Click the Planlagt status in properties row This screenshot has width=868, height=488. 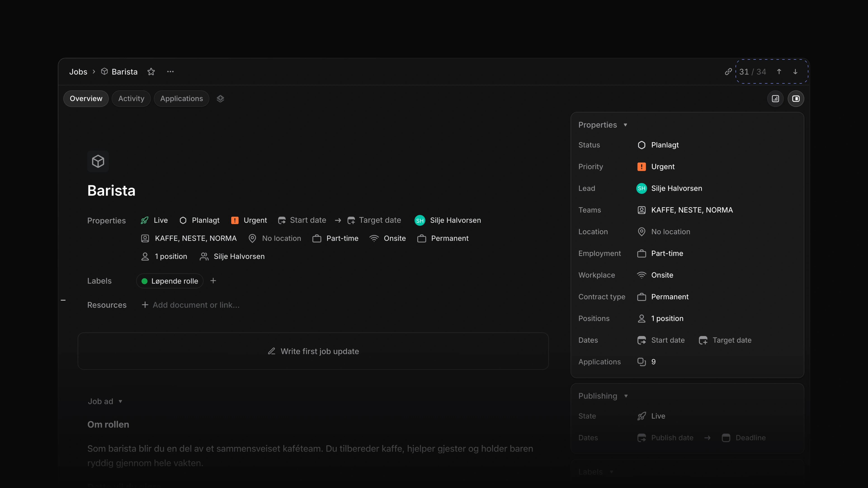click(x=199, y=220)
